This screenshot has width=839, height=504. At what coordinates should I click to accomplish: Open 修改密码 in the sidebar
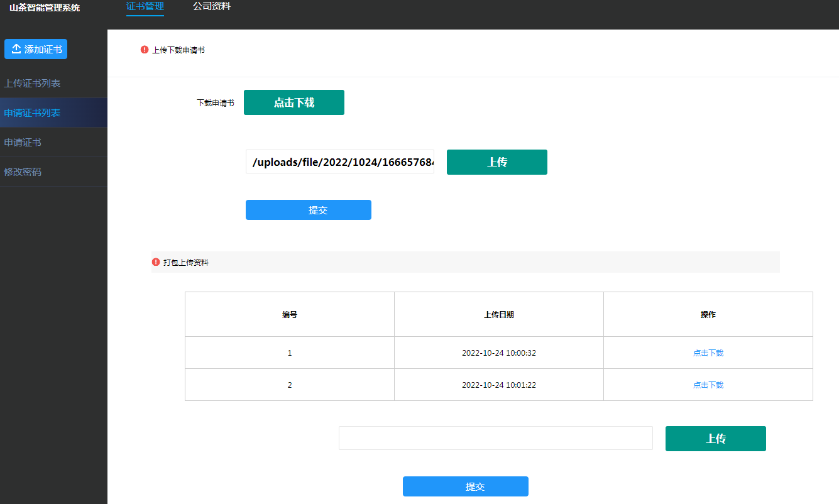pyautogui.click(x=23, y=172)
